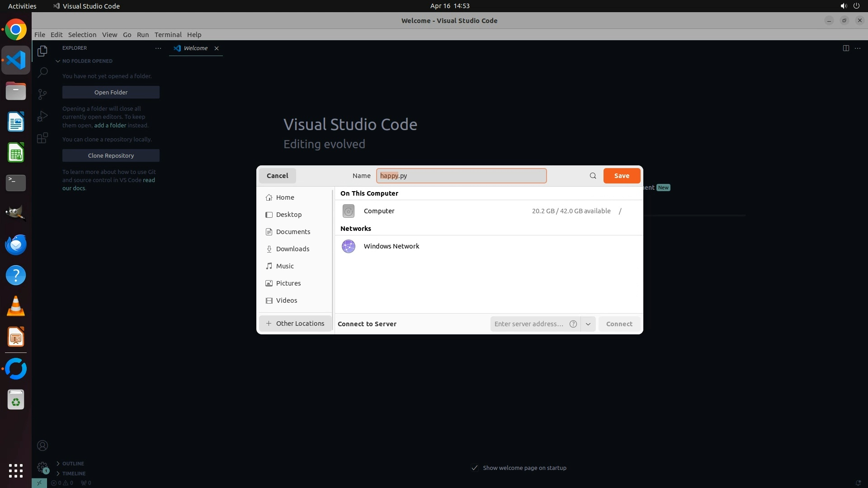The image size is (868, 488).
Task: Expand the Outline section
Action: point(72,464)
